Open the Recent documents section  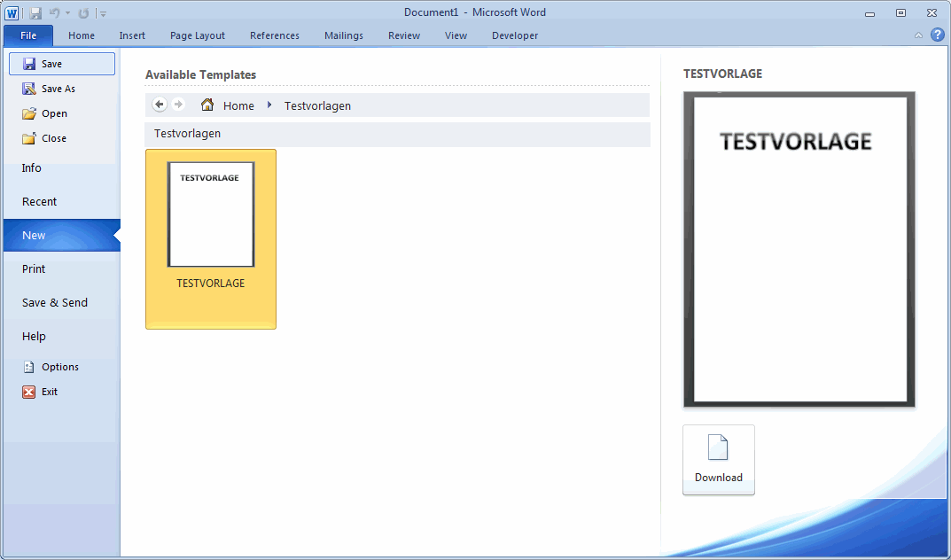pos(39,202)
